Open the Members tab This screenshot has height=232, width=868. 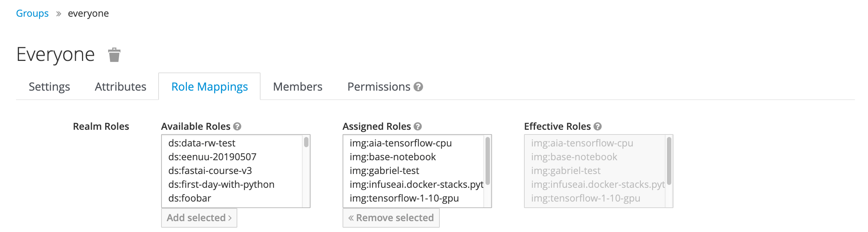point(298,87)
